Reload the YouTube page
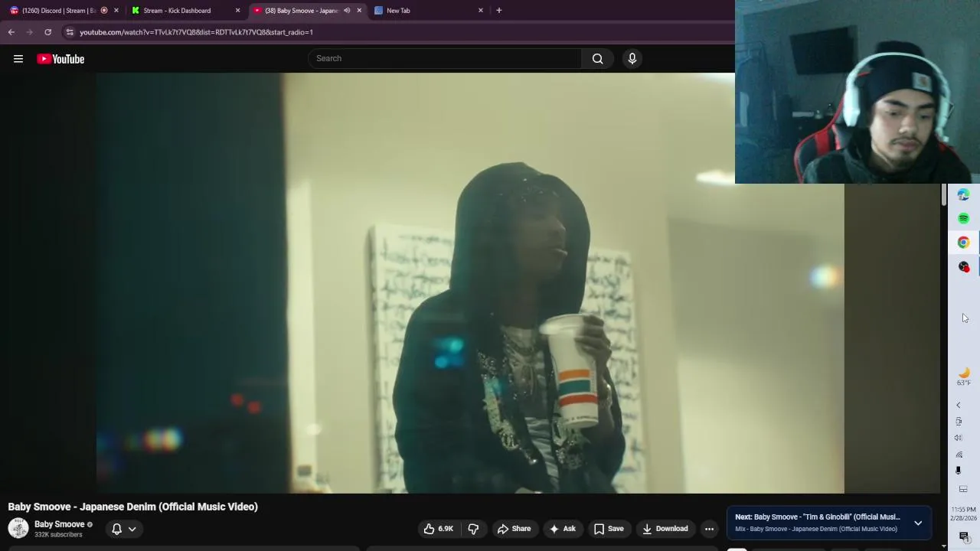Image resolution: width=980 pixels, height=551 pixels. click(47, 32)
